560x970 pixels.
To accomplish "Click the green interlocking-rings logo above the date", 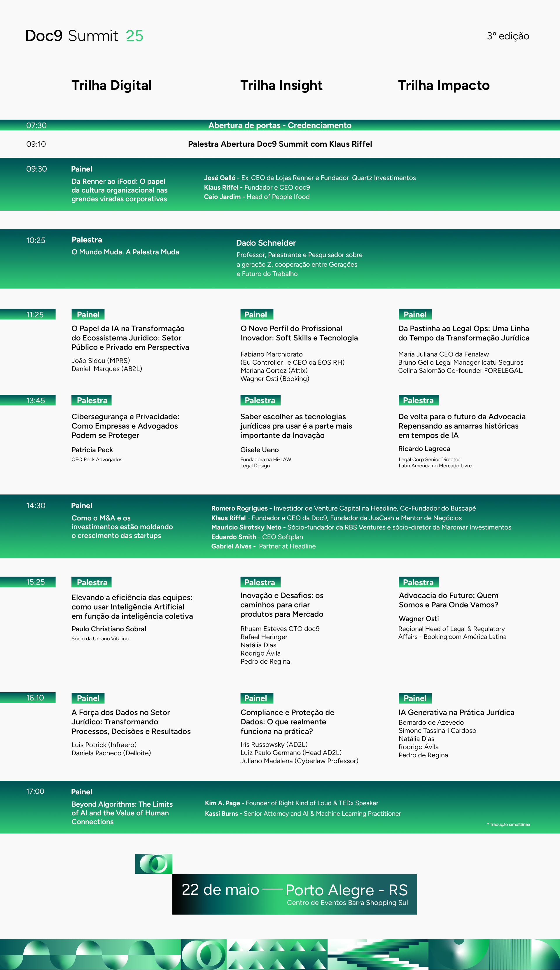I will (x=154, y=864).
